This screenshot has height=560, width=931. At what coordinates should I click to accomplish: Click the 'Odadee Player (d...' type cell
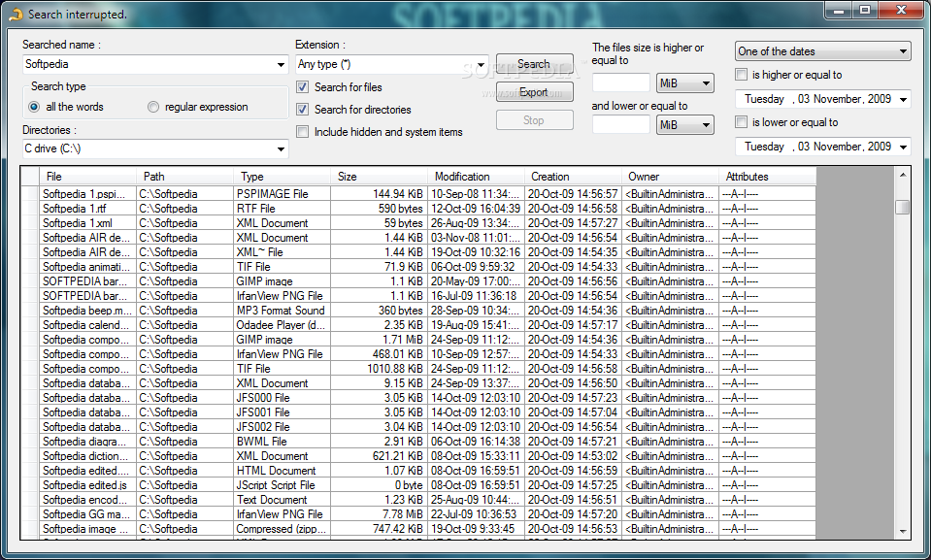[x=281, y=325]
